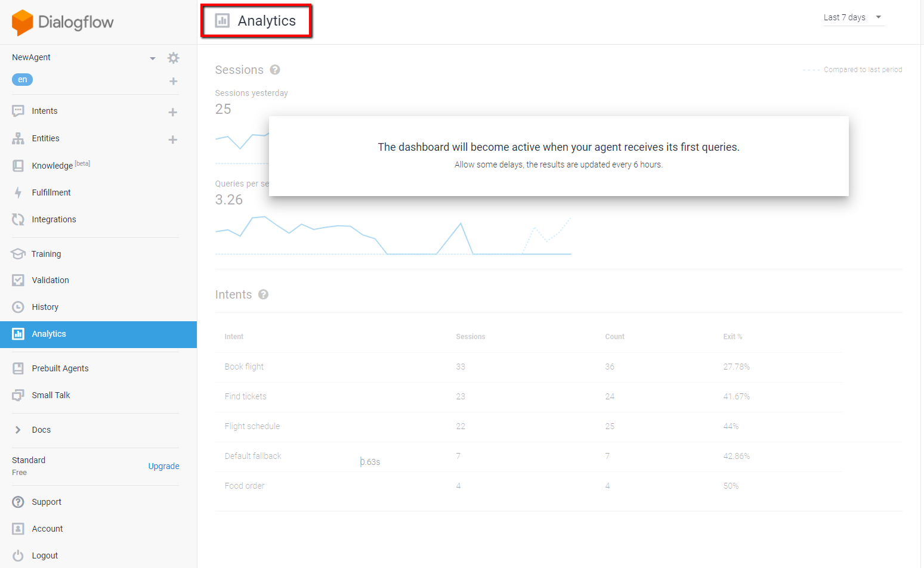
Task: Click the Intents section help icon
Action: (x=264, y=294)
